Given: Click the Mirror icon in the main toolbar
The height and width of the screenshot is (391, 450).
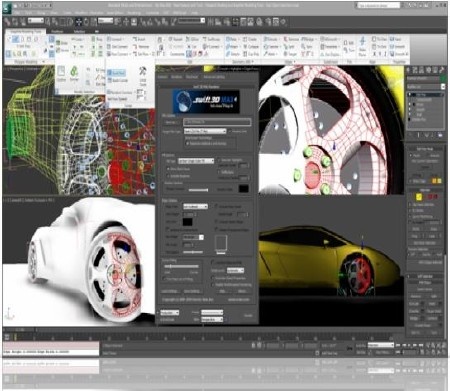Looking at the screenshot, I should pos(211,22).
